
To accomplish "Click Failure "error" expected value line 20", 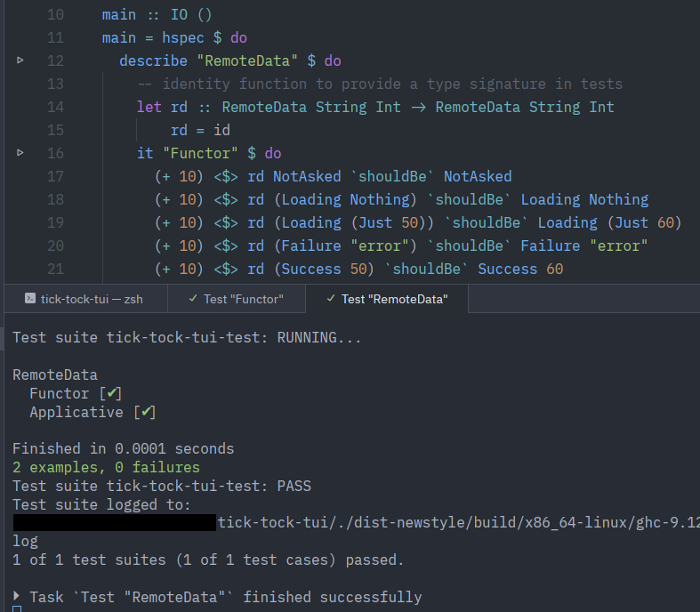I will click(x=584, y=246).
